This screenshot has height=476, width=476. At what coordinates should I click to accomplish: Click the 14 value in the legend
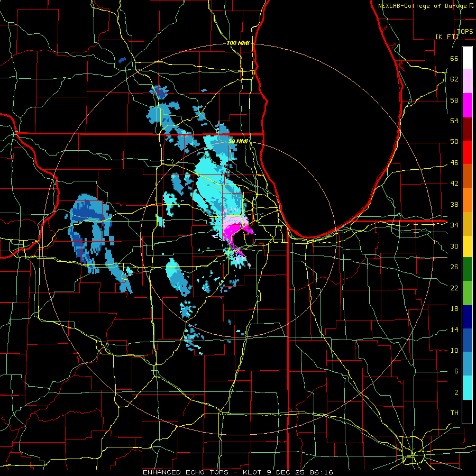pos(454,329)
